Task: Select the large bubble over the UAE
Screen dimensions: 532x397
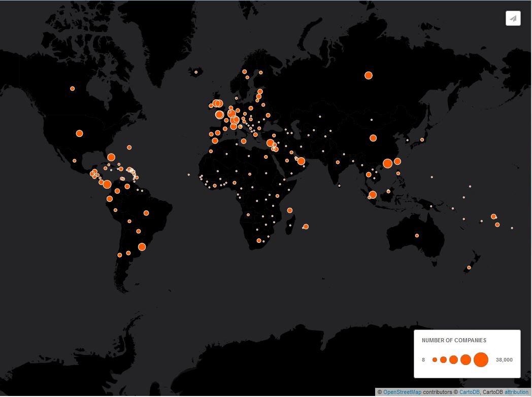Action: (301, 161)
